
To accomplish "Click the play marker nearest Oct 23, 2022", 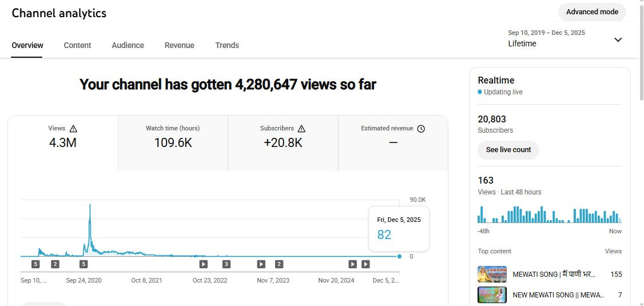I will [203, 264].
